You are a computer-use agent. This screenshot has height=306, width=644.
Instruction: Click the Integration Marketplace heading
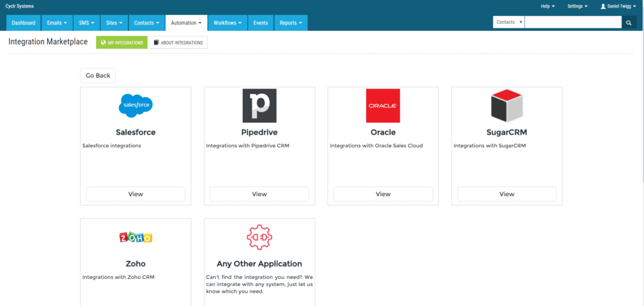(x=48, y=42)
